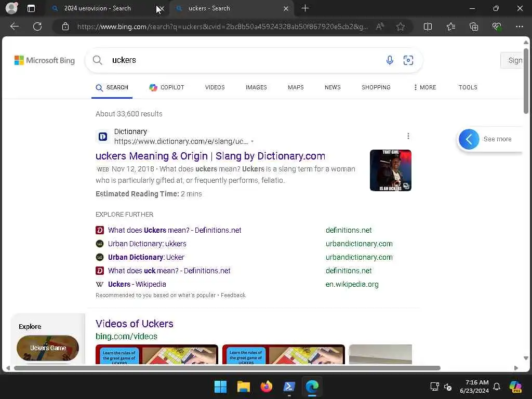The width and height of the screenshot is (532, 399).
Task: Open Uckers - Wikipedia link
Action: [137, 284]
